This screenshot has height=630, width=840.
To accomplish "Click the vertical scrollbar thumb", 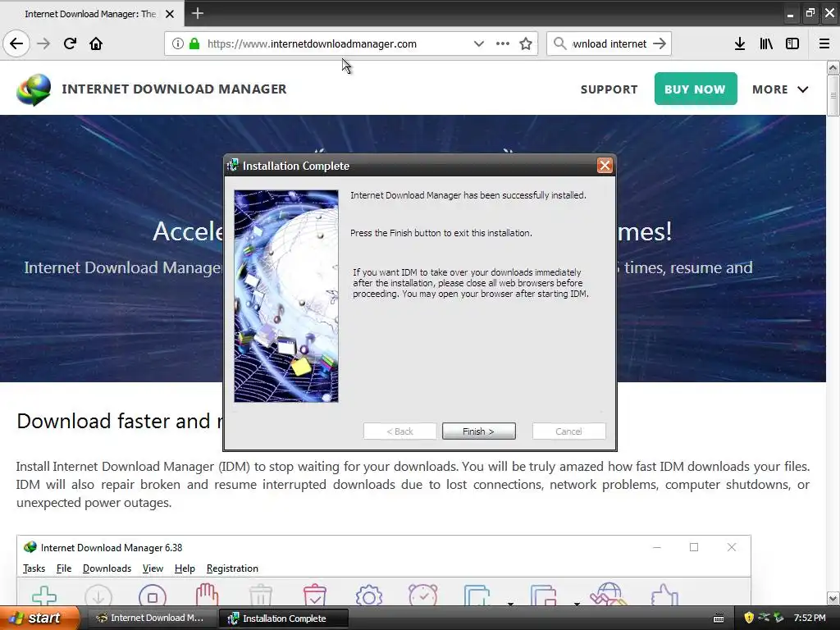I will click(x=833, y=95).
